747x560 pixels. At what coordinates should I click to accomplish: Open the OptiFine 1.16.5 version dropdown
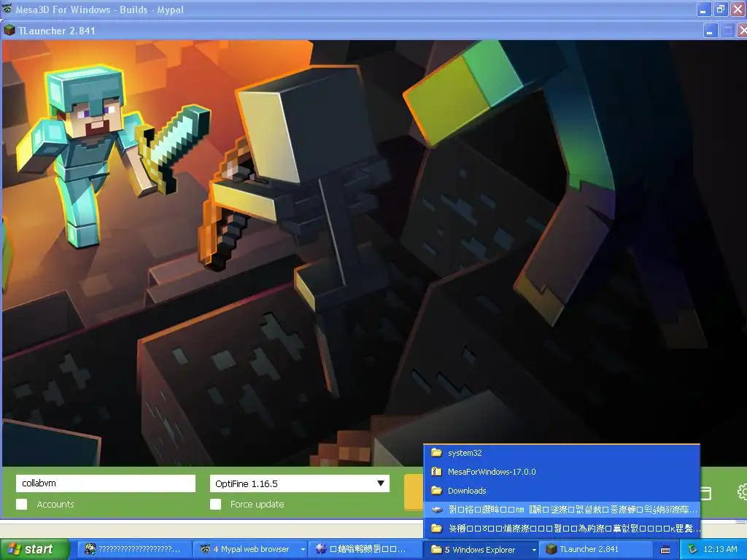point(299,483)
